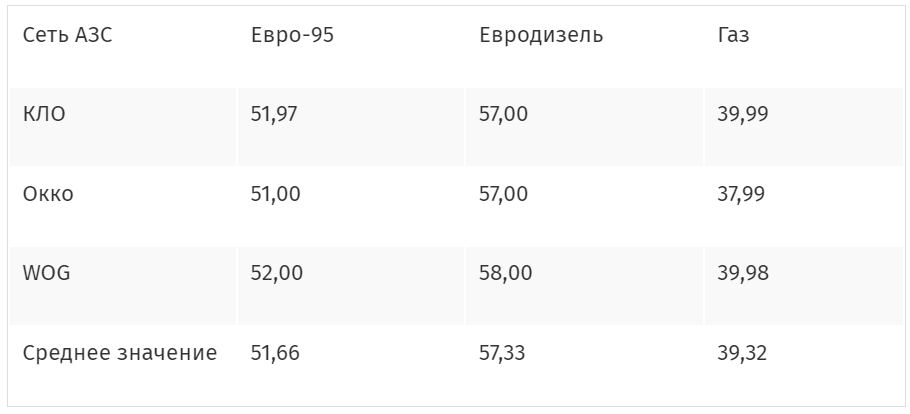Select КЛО Евро-95 price 51,97
The width and height of the screenshot is (910, 414).
pos(275,114)
